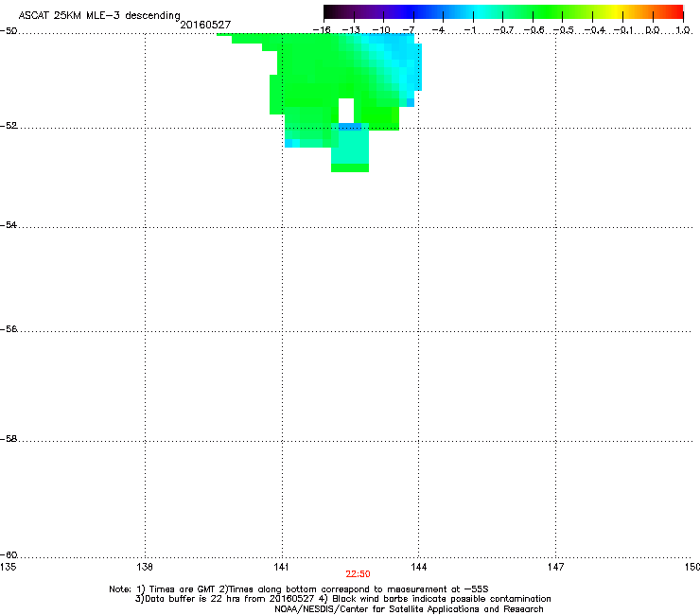This screenshot has height=615, width=700.
Task: Click the 'ASCAT 25KM MLE-3 descending' title
Action: point(99,15)
